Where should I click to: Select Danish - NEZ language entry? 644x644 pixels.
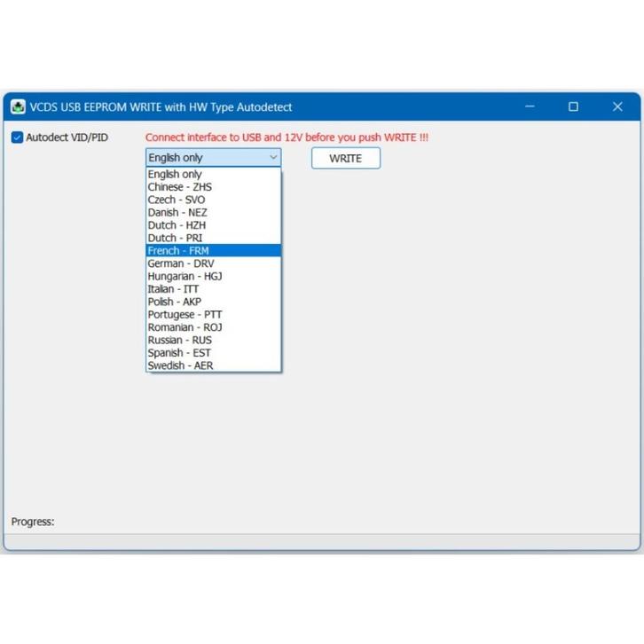177,213
